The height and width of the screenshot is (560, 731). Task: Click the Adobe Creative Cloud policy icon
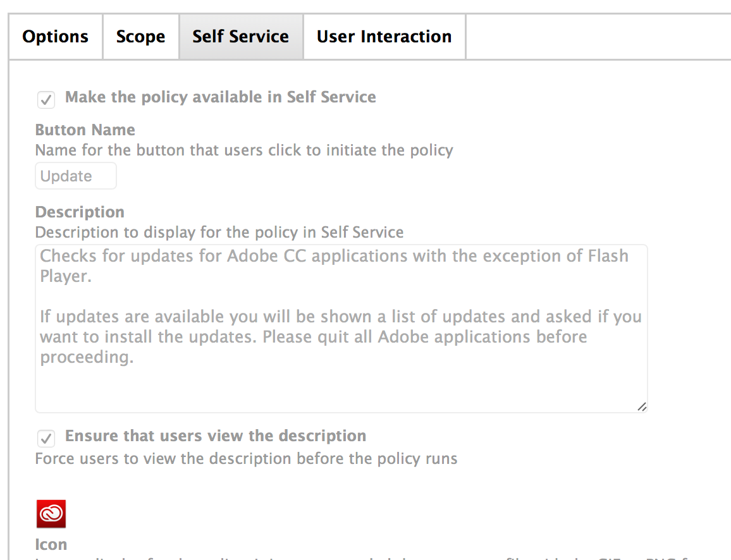point(51,514)
